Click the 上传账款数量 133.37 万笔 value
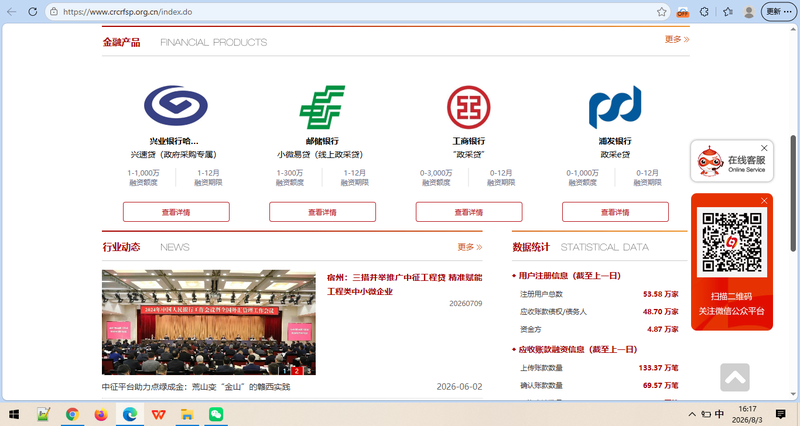This screenshot has height=426, width=800. click(659, 368)
